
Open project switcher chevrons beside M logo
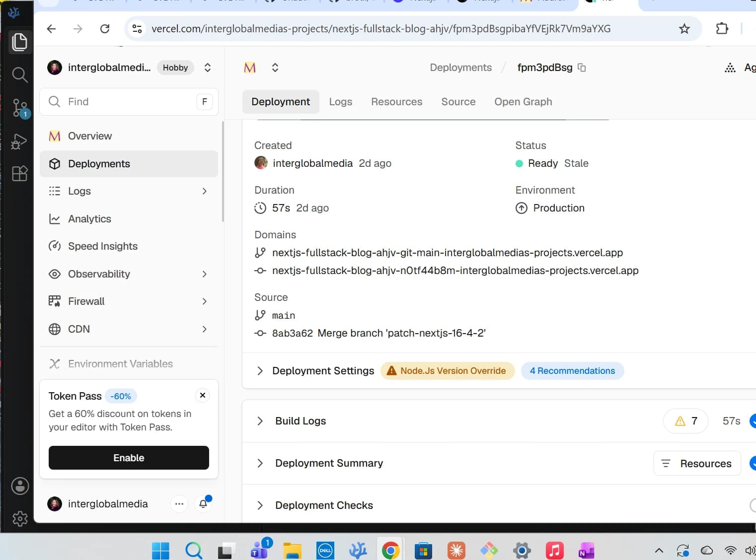click(x=275, y=68)
